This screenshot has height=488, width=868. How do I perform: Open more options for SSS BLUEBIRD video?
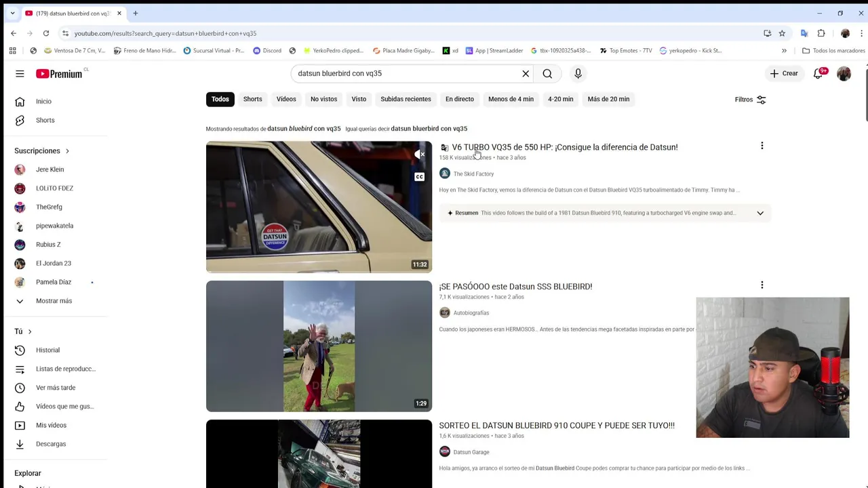point(762,285)
